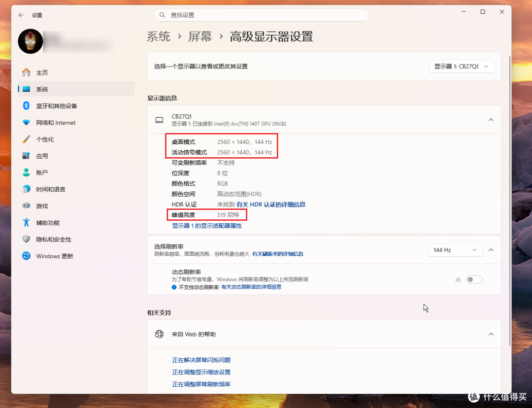Open the 账户 person icon
Screen dimensions: 532x408
(x=26, y=172)
